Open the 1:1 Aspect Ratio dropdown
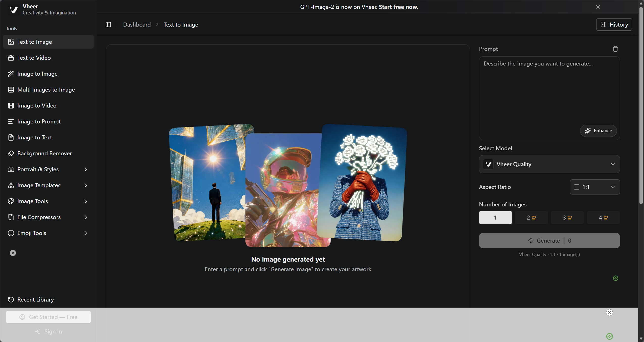This screenshot has width=644, height=342. pyautogui.click(x=595, y=187)
